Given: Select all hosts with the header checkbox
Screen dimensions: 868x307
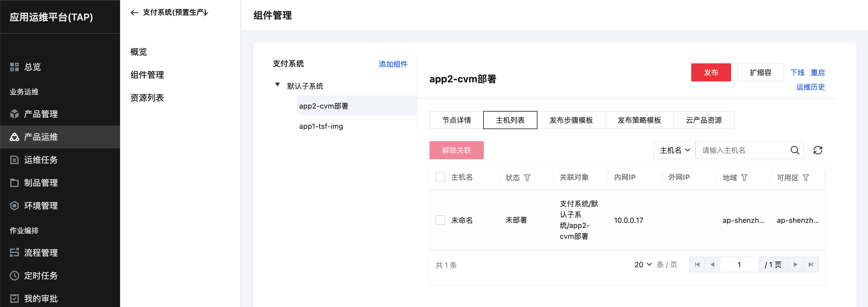Looking at the screenshot, I should pyautogui.click(x=440, y=177).
